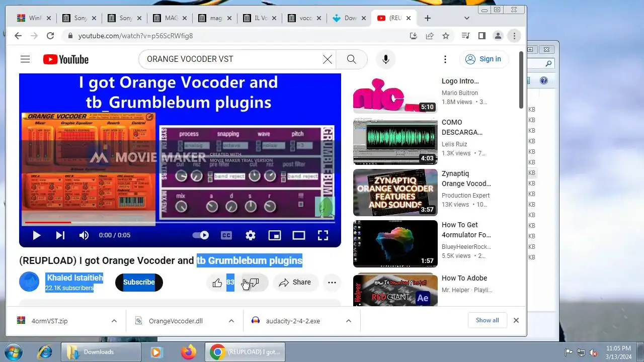
Task: Open more actions next to Share
Action: click(332, 283)
